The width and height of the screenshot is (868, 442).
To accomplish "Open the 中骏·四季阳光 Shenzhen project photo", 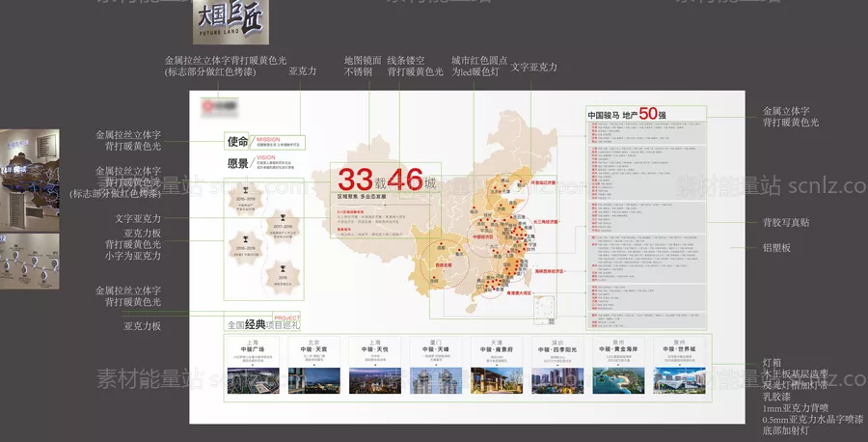I will click(557, 380).
